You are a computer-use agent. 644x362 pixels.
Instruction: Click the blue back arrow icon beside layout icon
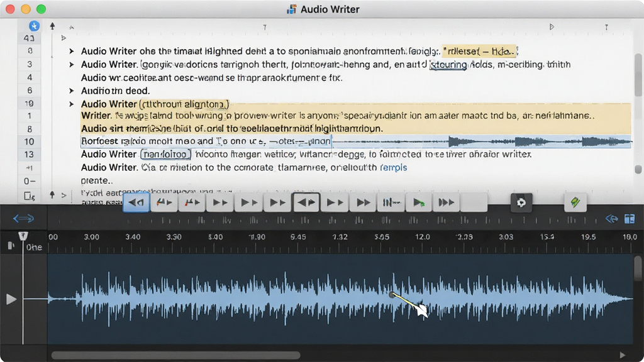(x=611, y=219)
